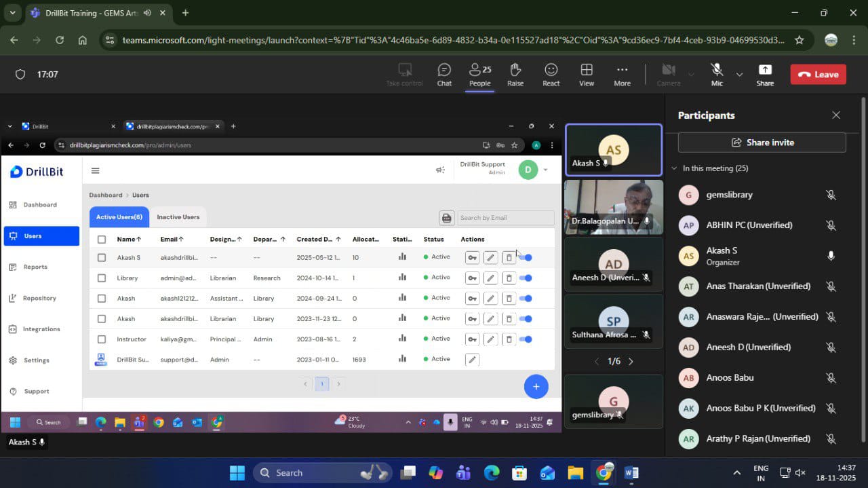
Task: Select the DrillBit Training browser tab
Action: click(88, 13)
